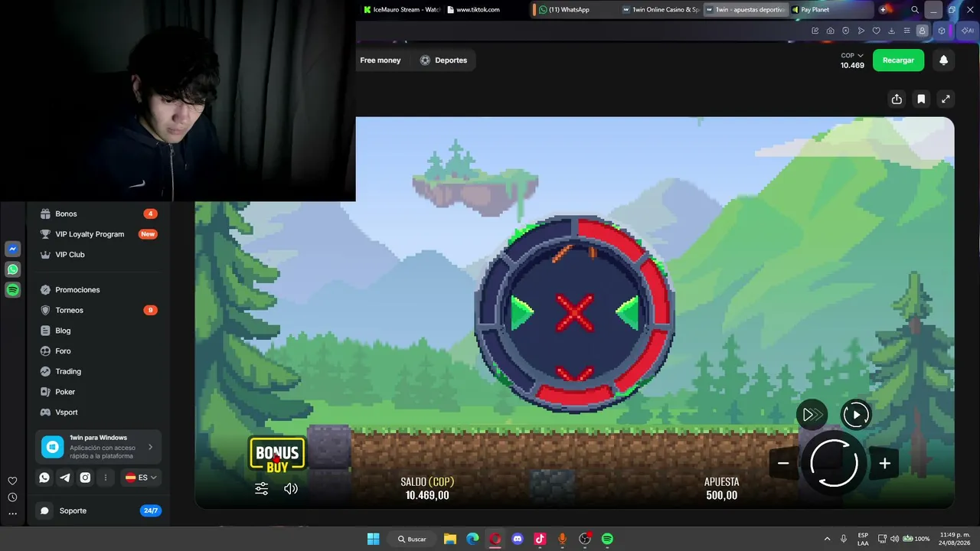980x551 pixels.
Task: Show more social links with three dots
Action: 106,478
